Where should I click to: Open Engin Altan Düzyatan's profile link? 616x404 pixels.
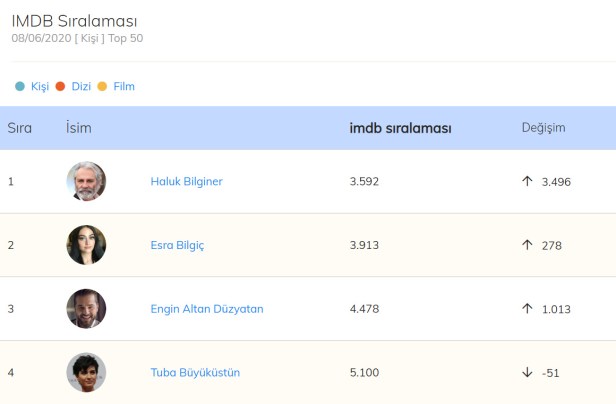click(x=206, y=309)
